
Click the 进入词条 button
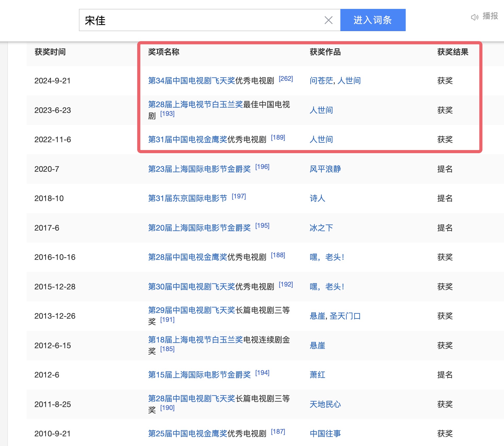pyautogui.click(x=373, y=20)
